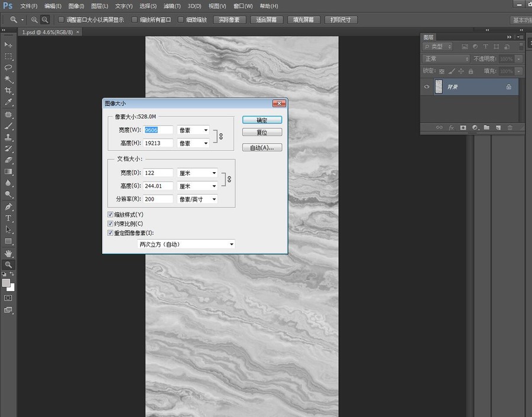Open the document width unit dropdown
The width and height of the screenshot is (532, 417).
[x=197, y=173]
